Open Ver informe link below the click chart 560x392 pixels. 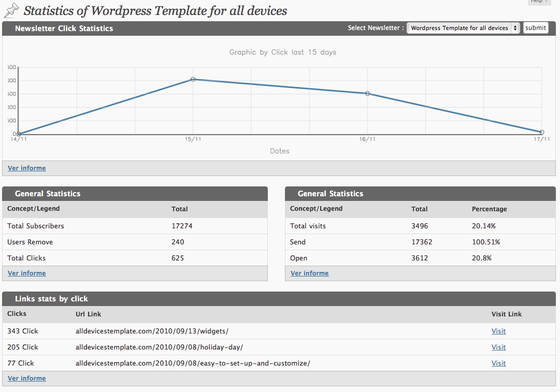(27, 168)
